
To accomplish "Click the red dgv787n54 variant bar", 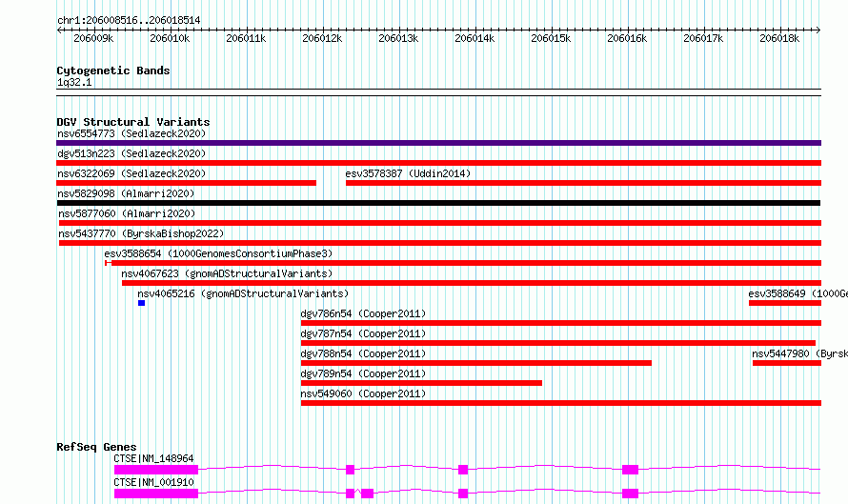I will (x=558, y=343).
